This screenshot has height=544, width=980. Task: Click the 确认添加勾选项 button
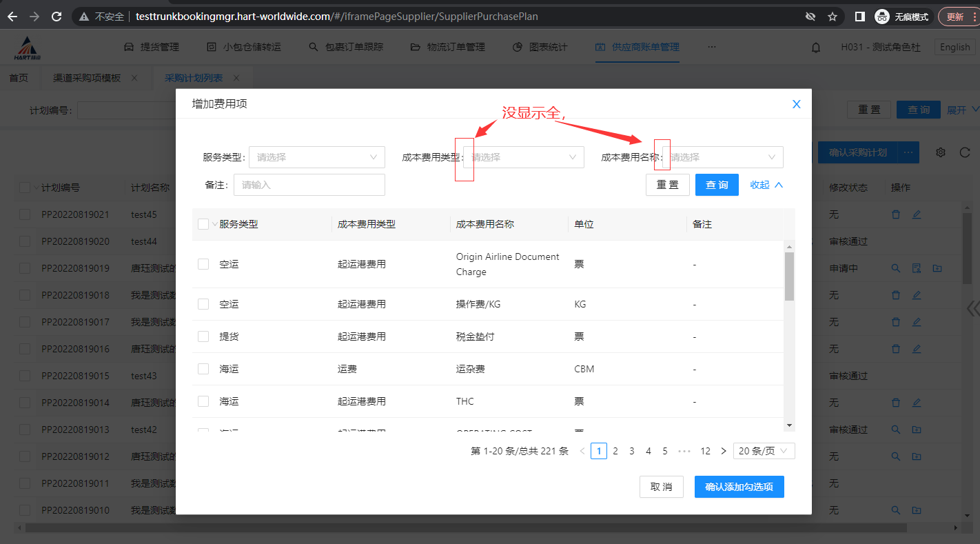(x=739, y=487)
